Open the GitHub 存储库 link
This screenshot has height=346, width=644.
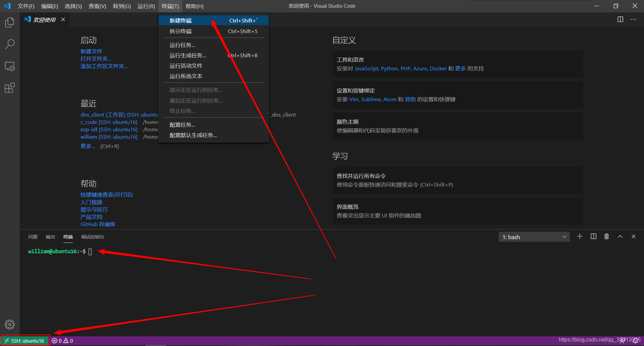click(x=98, y=224)
